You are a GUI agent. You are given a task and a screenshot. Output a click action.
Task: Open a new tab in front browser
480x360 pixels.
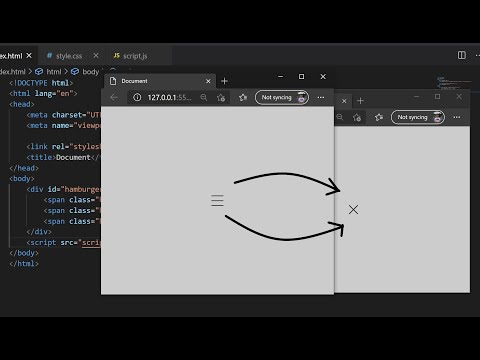(224, 81)
